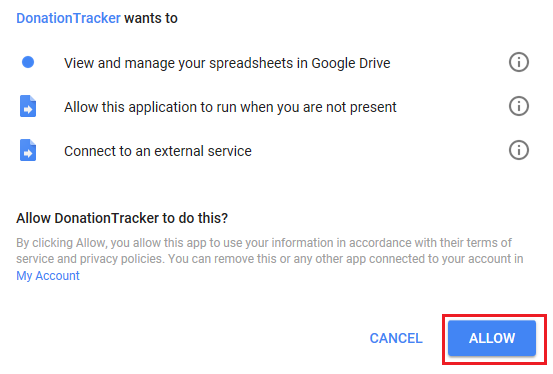Select 'Connect to an external service' permission text
Image resolution: width=553 pixels, height=374 pixels.
[x=158, y=151]
